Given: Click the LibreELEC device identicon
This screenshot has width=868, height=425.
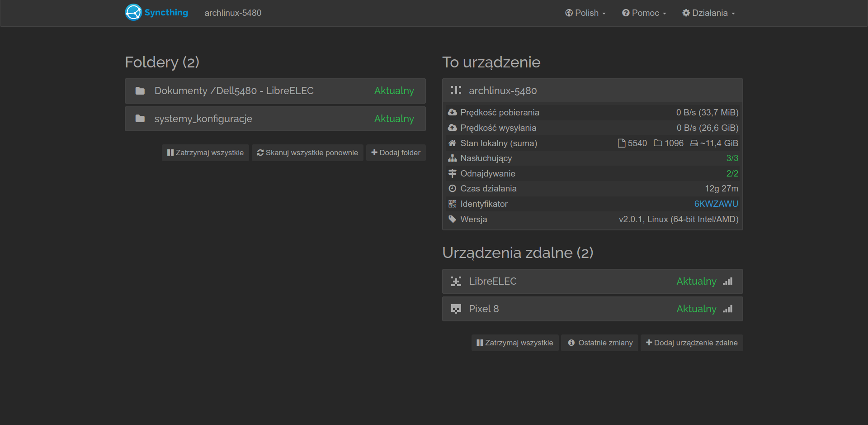Looking at the screenshot, I should (456, 282).
